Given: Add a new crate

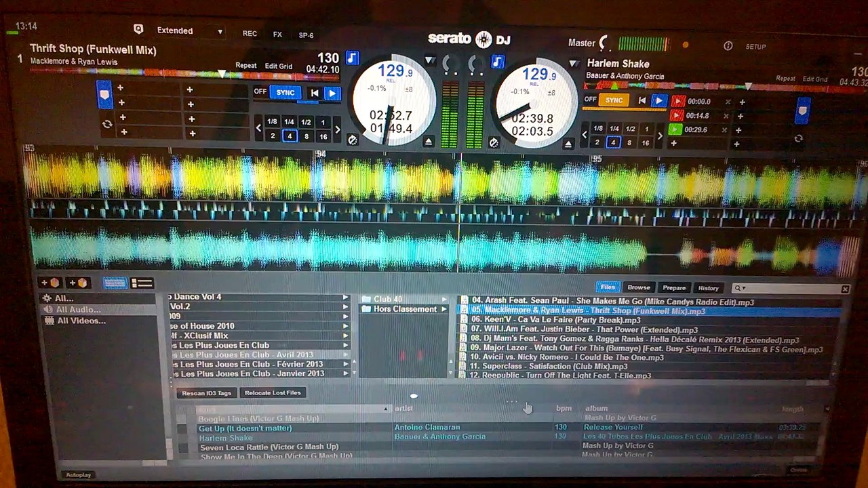Looking at the screenshot, I should click(x=51, y=283).
